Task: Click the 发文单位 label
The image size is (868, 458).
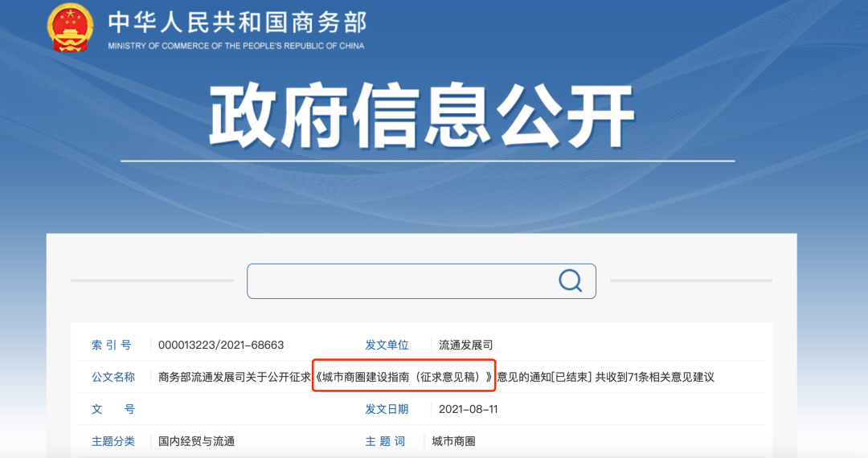Action: (x=387, y=346)
